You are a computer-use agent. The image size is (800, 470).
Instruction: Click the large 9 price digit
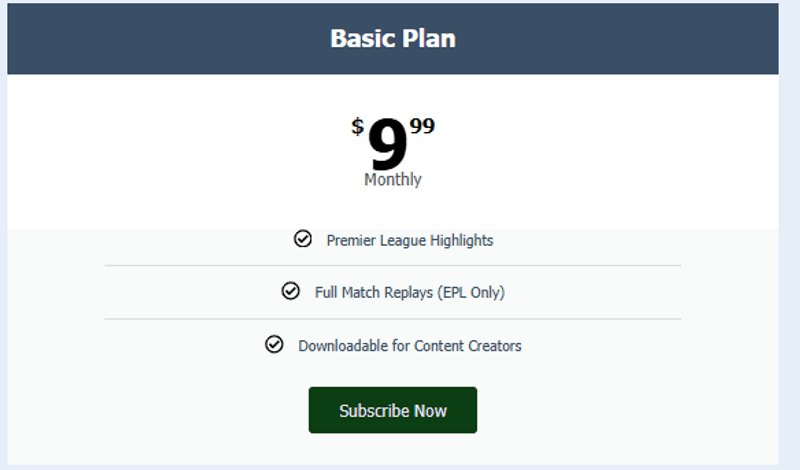pyautogui.click(x=387, y=145)
